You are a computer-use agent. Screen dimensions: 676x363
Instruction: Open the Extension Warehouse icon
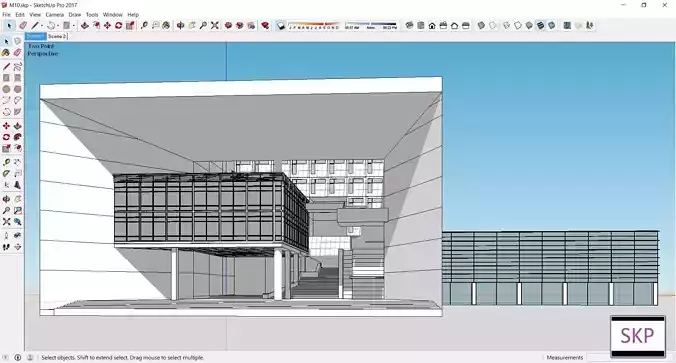click(240, 26)
